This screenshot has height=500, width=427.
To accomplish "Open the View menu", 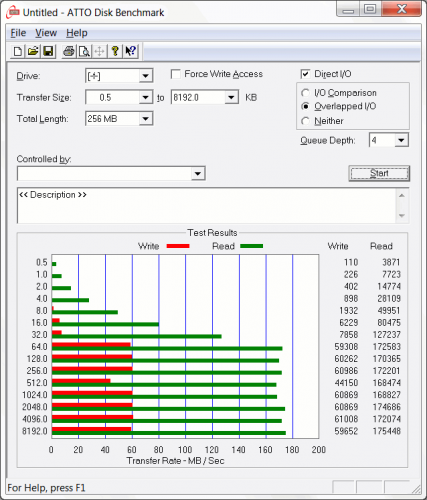I will tap(46, 33).
